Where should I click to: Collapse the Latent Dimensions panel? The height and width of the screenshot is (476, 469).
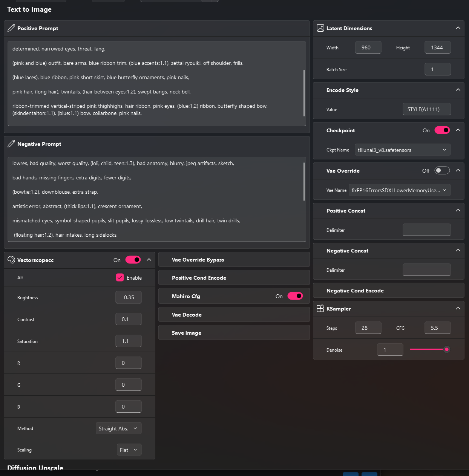[x=458, y=28]
